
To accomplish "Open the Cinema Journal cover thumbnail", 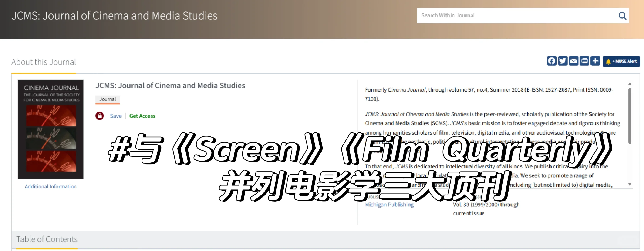I will point(51,129).
